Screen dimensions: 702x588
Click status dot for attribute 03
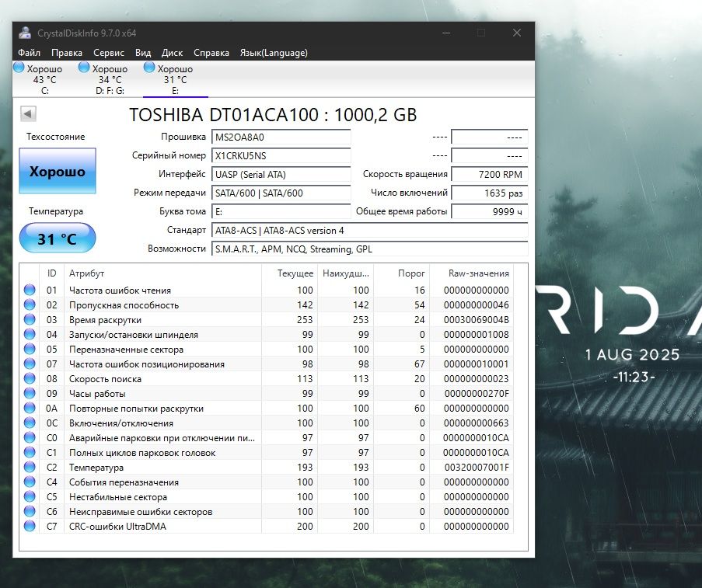30,319
